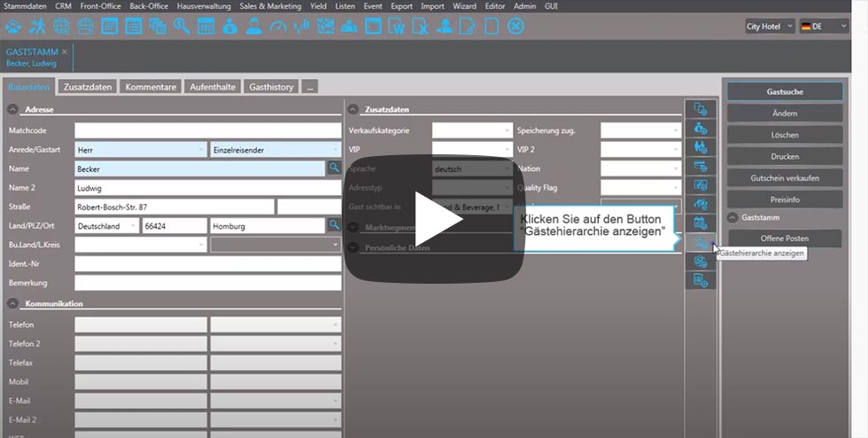Click into the Ident.-Nr input field
The height and width of the screenshot is (438, 868).
(x=208, y=264)
